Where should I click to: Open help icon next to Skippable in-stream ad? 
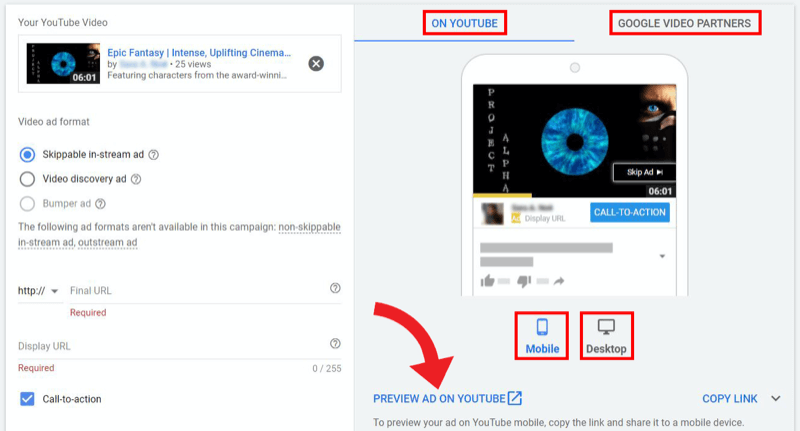tap(154, 155)
